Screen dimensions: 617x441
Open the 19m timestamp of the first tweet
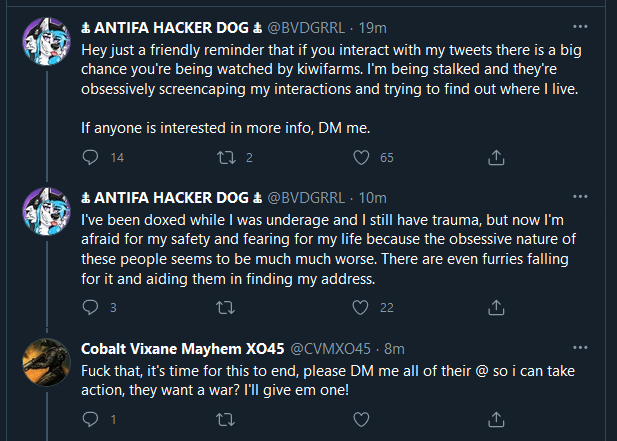click(x=372, y=28)
